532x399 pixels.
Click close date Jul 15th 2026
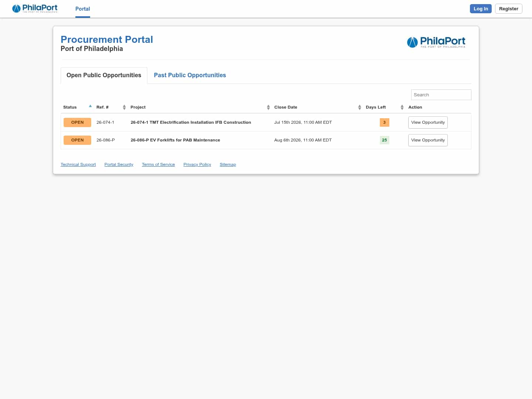[303, 122]
